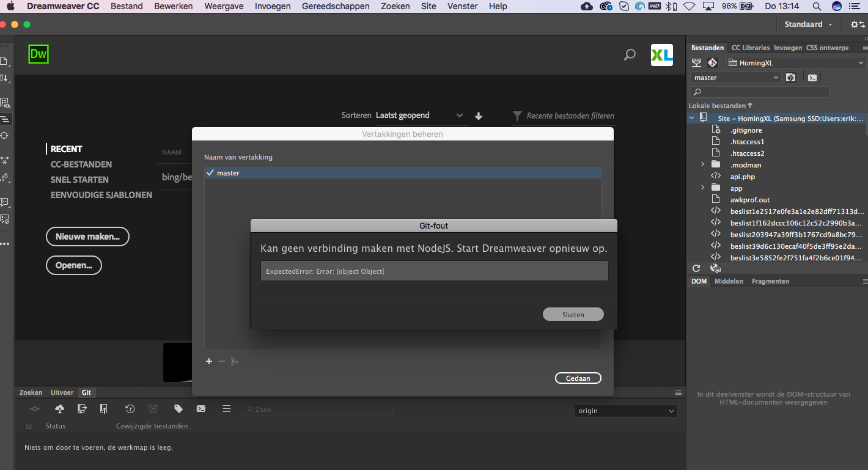This screenshot has height=470, width=868.
Task: Click the Git commit icon in Git panel
Action: coord(35,409)
